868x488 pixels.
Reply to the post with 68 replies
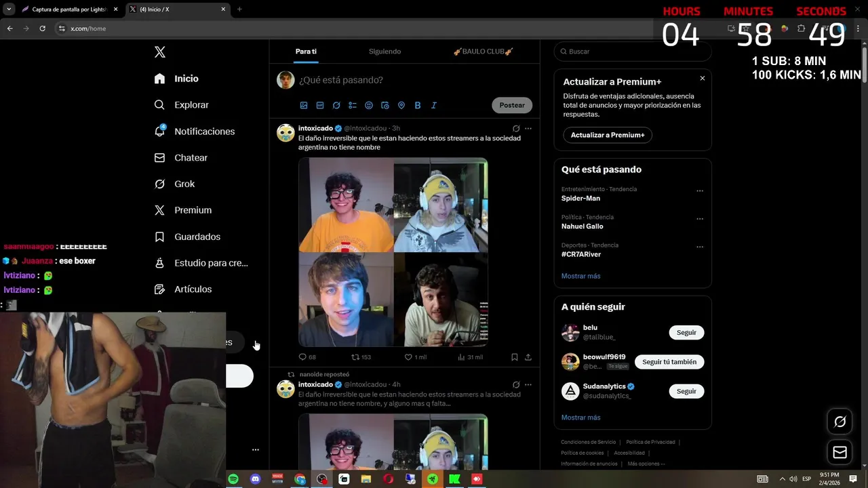(x=307, y=357)
